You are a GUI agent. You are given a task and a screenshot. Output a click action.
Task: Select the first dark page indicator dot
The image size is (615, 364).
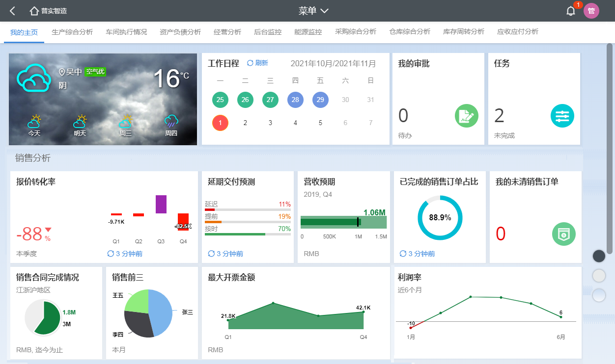pyautogui.click(x=599, y=256)
